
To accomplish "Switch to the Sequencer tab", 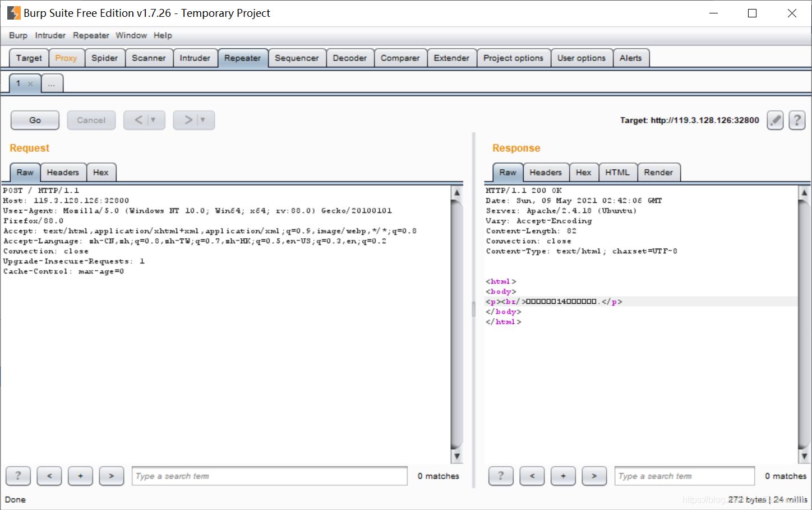I will point(297,58).
